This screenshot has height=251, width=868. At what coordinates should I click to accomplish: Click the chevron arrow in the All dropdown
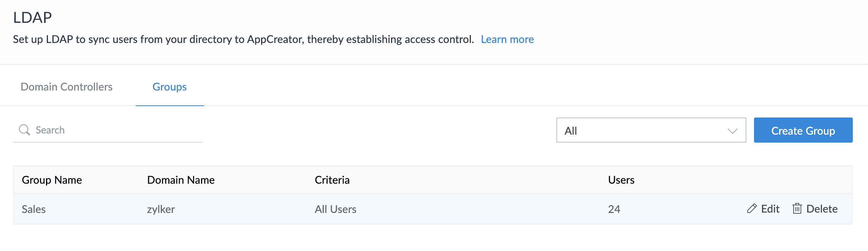coord(732,131)
